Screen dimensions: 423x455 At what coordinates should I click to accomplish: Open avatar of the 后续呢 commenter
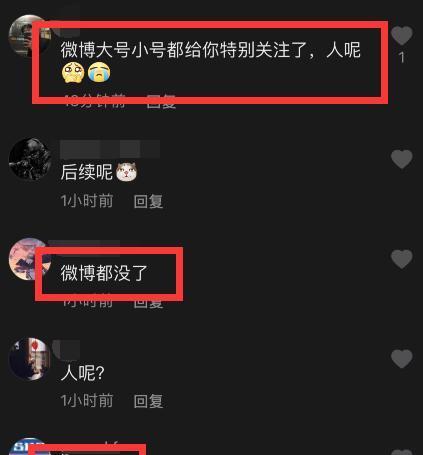tap(30, 159)
